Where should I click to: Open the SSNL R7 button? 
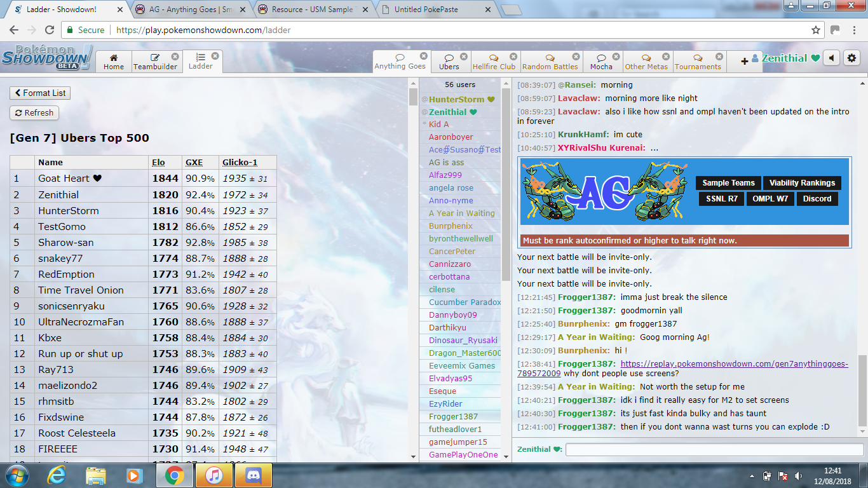722,199
